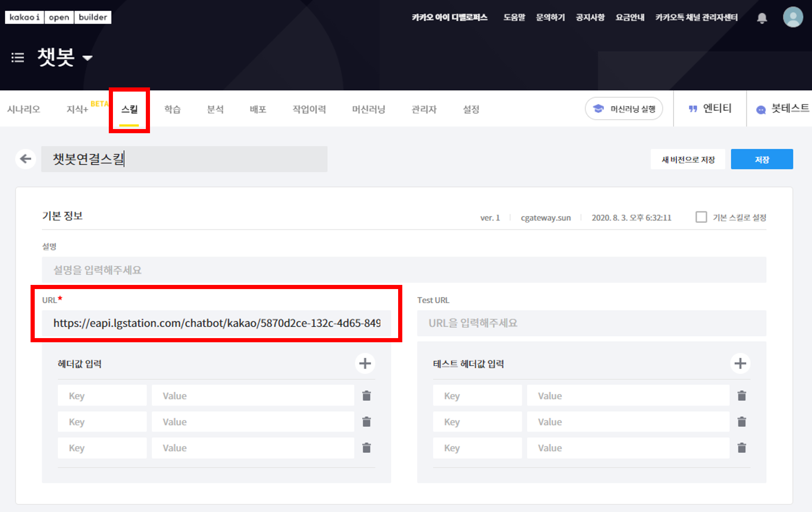Add a new test header value row

click(740, 364)
